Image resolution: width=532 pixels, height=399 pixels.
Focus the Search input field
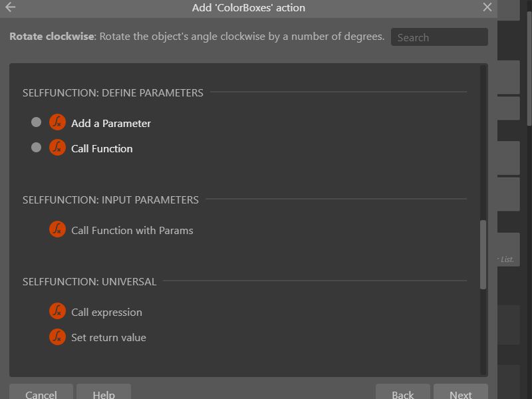pos(440,37)
